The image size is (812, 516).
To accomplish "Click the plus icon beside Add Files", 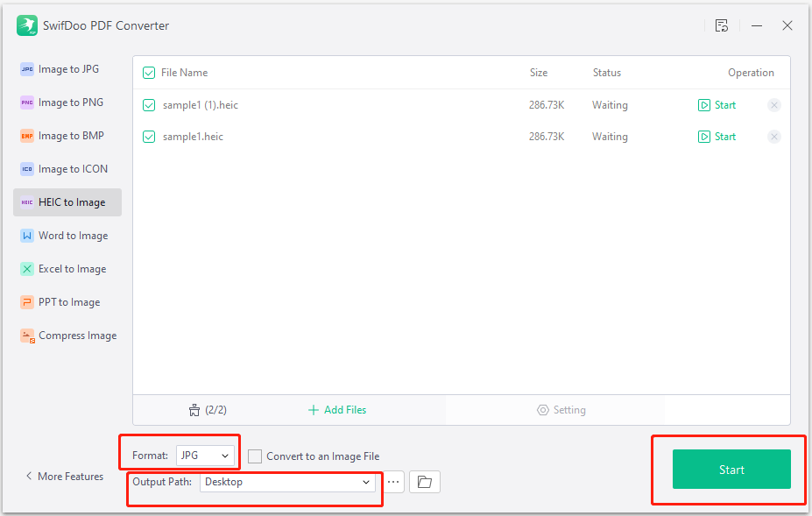I will tap(314, 410).
